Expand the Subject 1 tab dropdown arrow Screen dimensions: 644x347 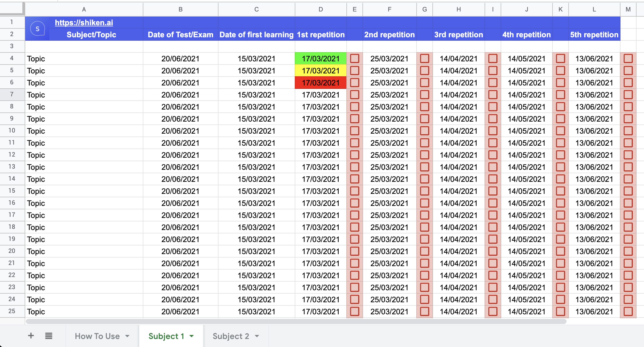(x=192, y=336)
